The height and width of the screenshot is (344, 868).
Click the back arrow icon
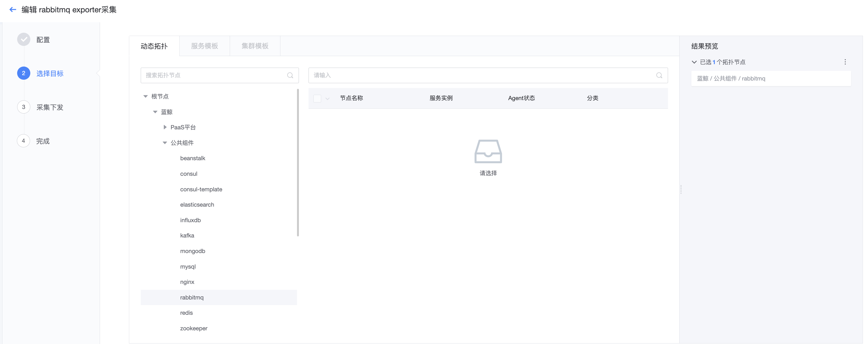(x=13, y=9)
